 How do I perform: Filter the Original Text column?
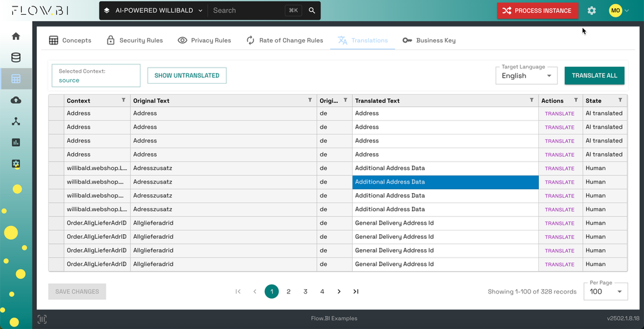point(310,100)
